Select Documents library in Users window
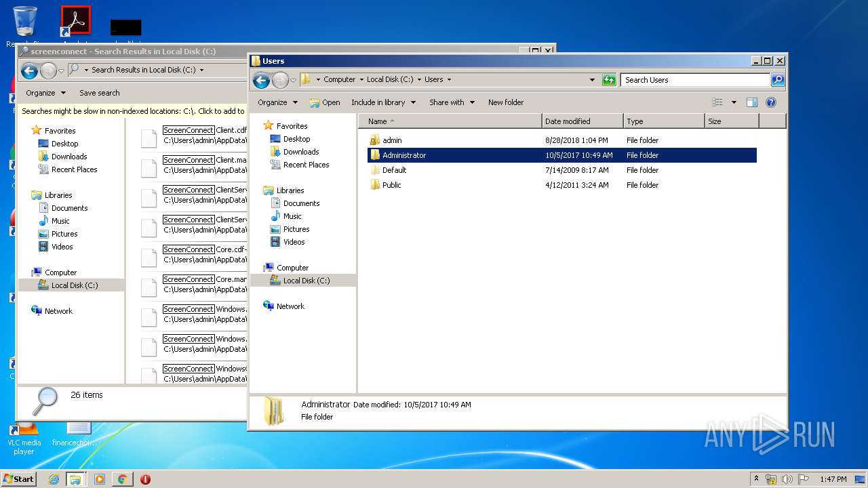Viewport: 868px width, 488px height. (x=301, y=203)
